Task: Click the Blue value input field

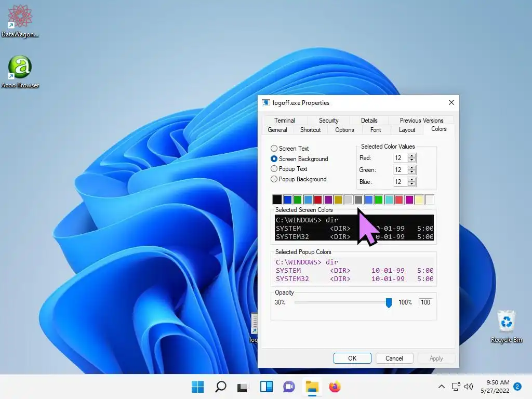Action: point(401,181)
